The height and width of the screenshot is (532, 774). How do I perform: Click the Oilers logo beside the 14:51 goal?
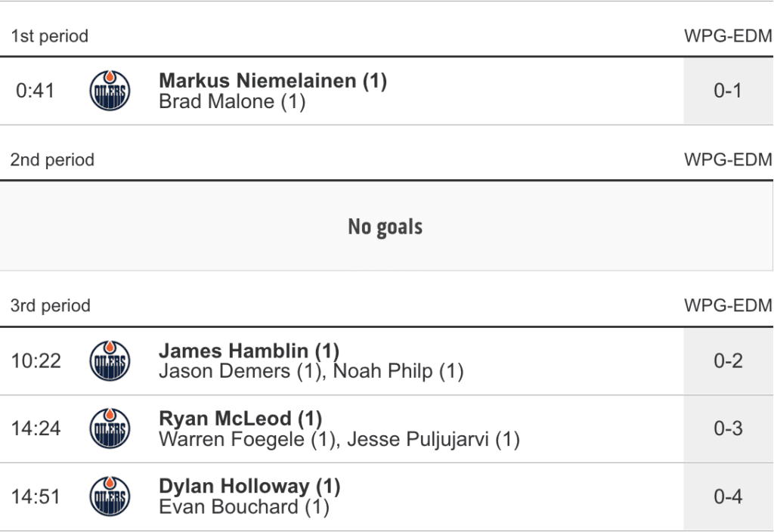coord(110,497)
